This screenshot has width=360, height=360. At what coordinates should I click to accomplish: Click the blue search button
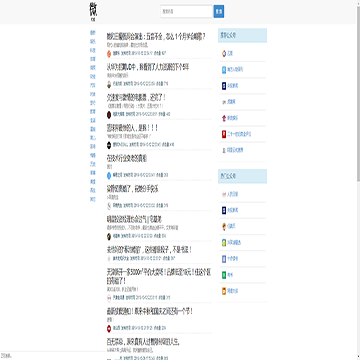(x=219, y=11)
